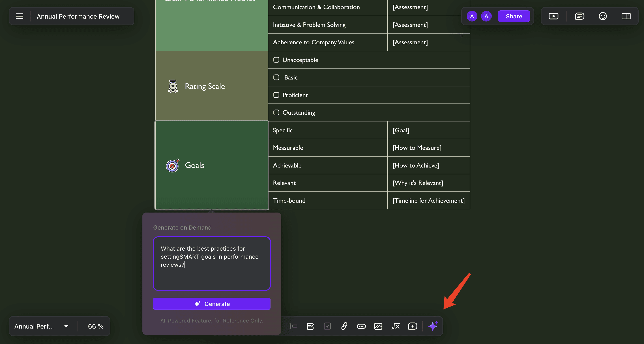Viewport: 644px width, 344px height.
Task: Toggle the AI sparkle assistant icon
Action: 433,326
